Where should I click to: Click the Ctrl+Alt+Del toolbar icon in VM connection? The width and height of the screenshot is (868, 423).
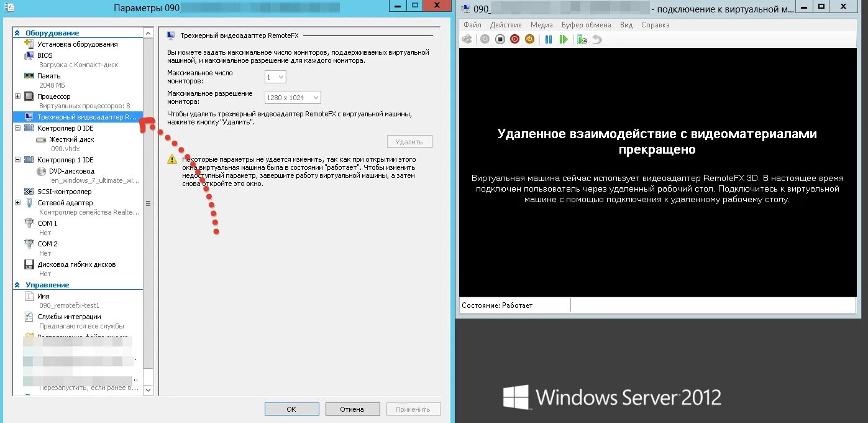pos(467,39)
